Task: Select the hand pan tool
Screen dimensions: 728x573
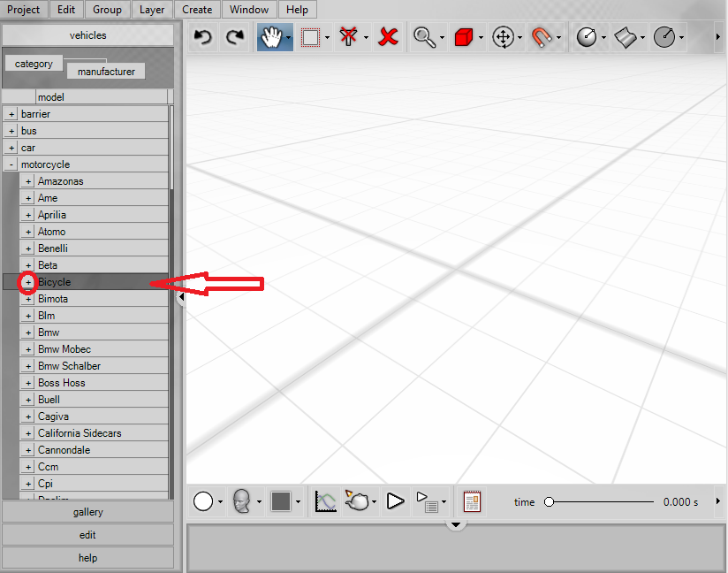Action: tap(271, 37)
